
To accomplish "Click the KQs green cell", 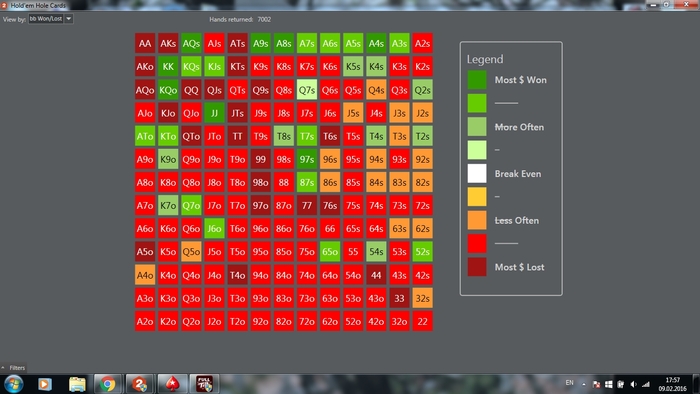I will point(191,66).
